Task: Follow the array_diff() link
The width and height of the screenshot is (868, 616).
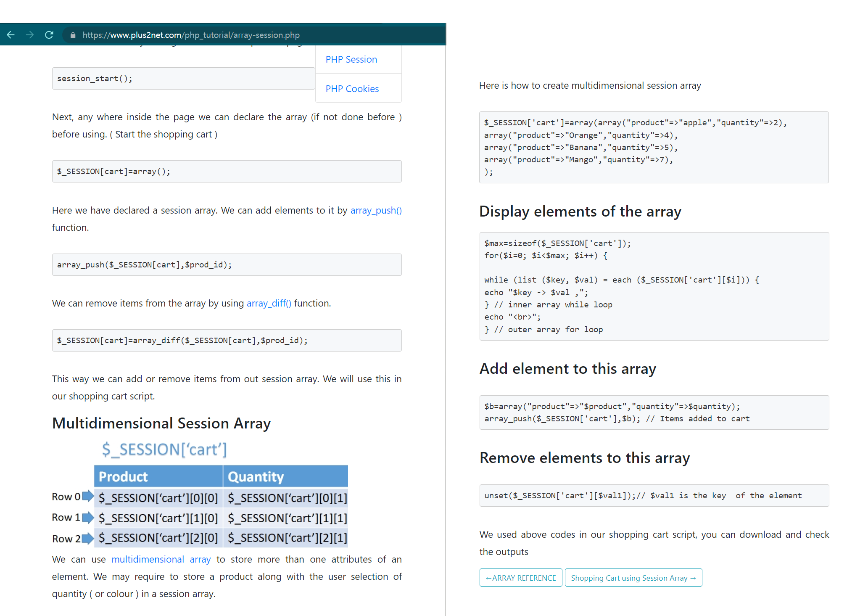Action: click(x=269, y=303)
